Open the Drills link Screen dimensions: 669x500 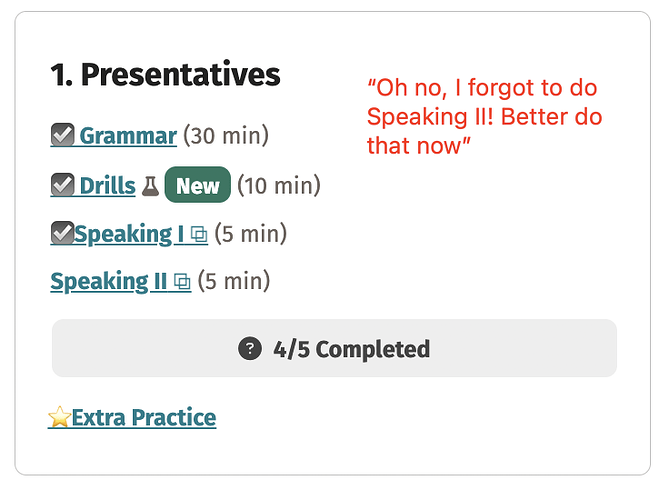pyautogui.click(x=107, y=186)
